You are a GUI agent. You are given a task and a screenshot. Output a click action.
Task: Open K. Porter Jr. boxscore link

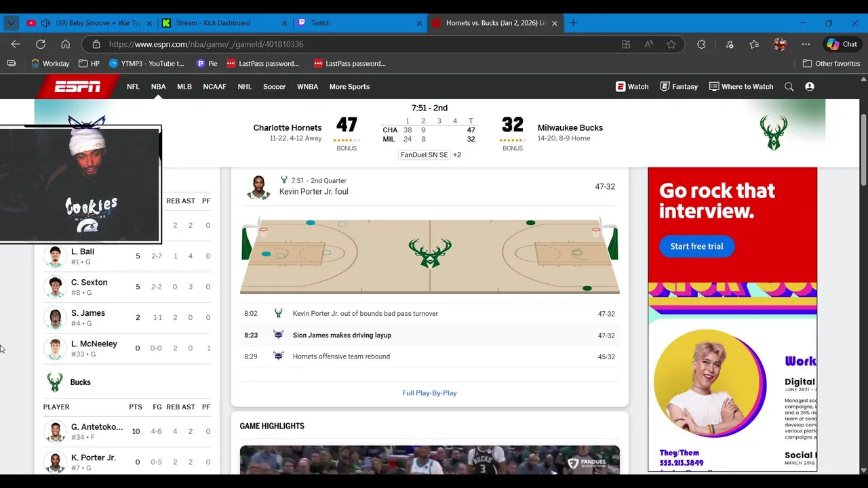(94, 457)
